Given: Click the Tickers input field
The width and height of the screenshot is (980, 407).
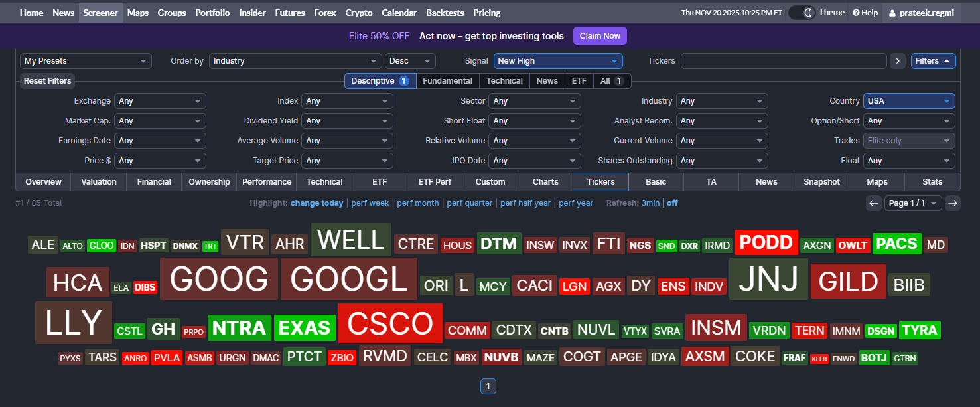Looking at the screenshot, I should coord(784,61).
